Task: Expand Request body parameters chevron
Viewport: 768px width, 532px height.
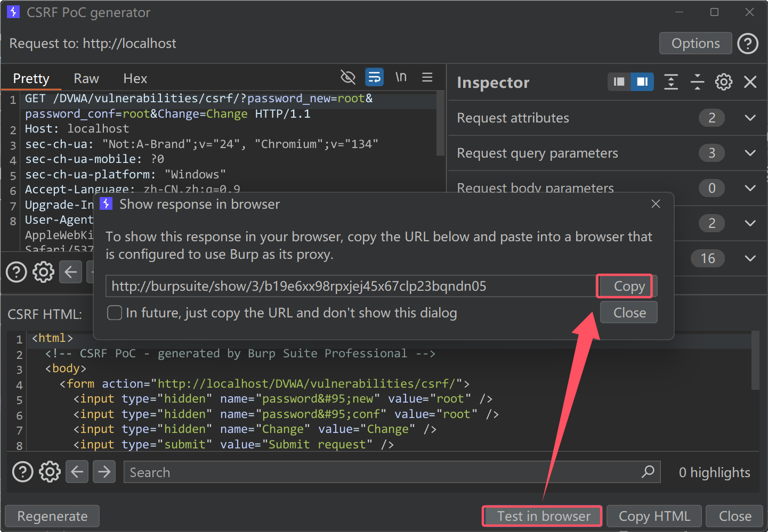Action: (750, 188)
